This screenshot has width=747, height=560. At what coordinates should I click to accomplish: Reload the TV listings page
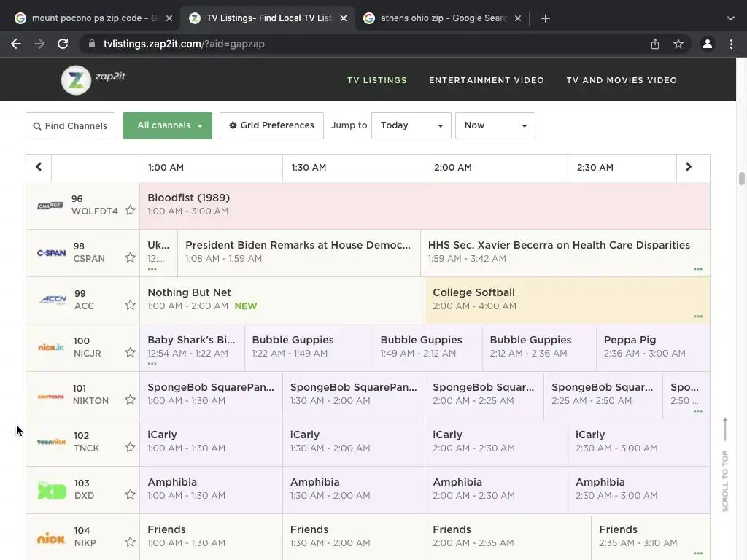click(x=63, y=44)
